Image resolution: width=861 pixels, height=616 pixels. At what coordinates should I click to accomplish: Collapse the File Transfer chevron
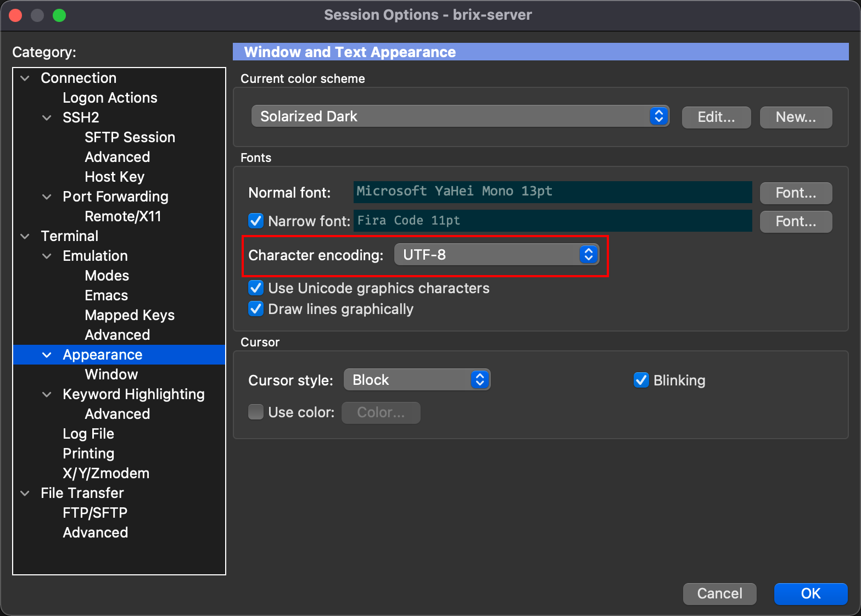pyautogui.click(x=25, y=493)
